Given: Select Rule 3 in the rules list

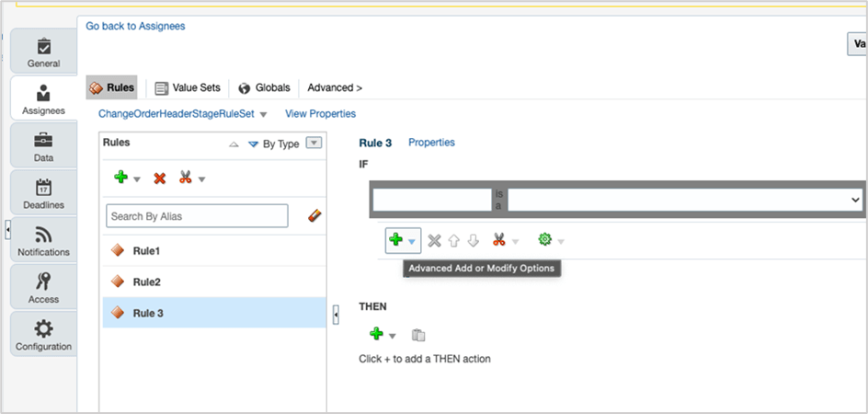Looking at the screenshot, I should point(214,313).
